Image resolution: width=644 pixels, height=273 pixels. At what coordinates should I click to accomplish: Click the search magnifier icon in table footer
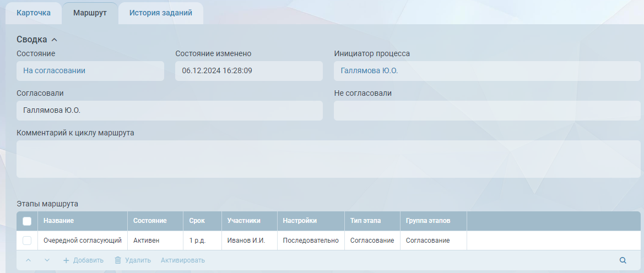pyautogui.click(x=623, y=260)
